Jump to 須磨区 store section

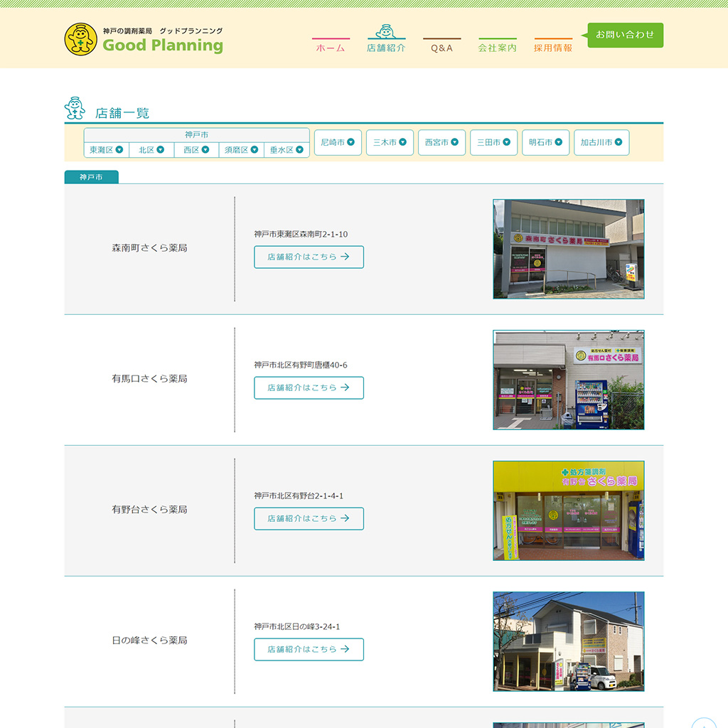coord(242,149)
